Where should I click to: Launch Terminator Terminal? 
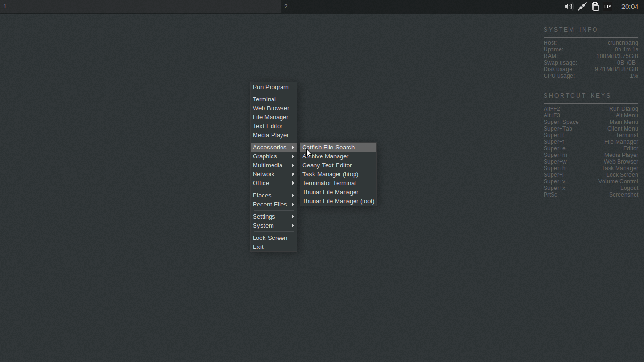coord(329,183)
